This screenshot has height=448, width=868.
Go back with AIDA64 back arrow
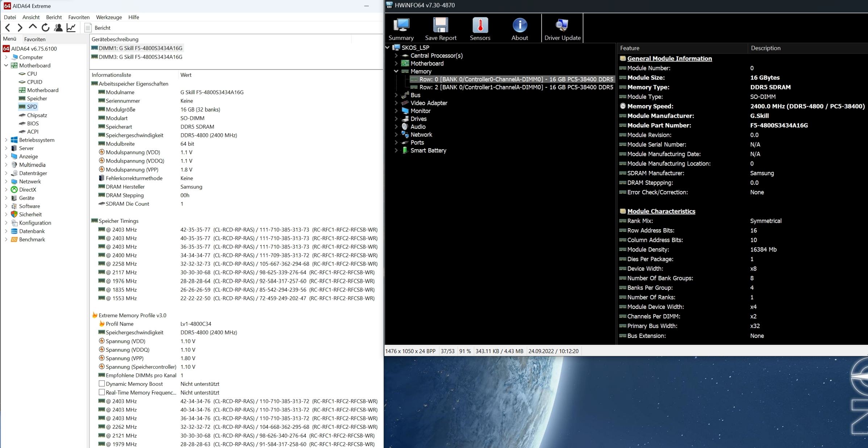(8, 28)
